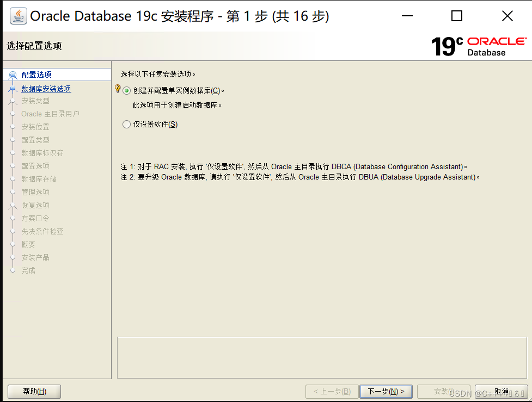Click the 完成 step in sidebar

coord(28,270)
